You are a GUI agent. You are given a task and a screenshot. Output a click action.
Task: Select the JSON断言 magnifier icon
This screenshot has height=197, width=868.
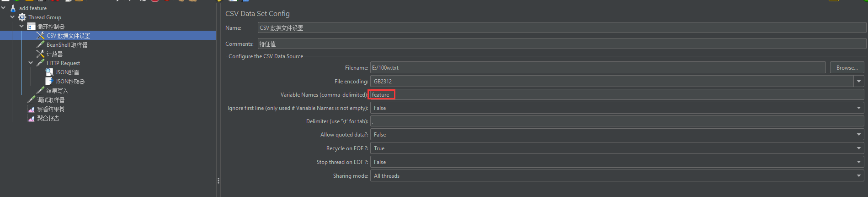coord(49,72)
